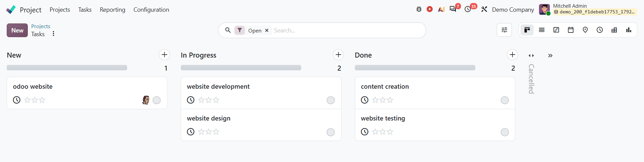Set priority star on content creation
The height and width of the screenshot is (162, 644).
coord(383,100)
